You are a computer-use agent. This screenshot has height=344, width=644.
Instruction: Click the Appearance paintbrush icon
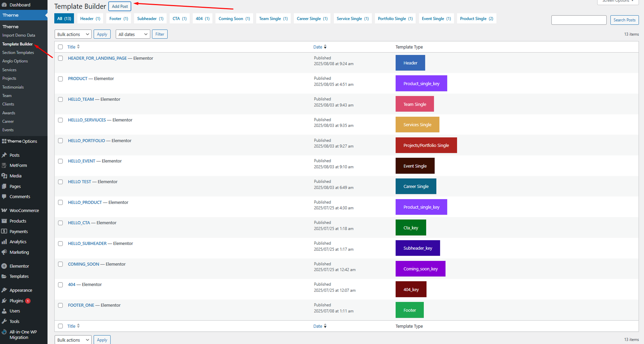point(4,290)
